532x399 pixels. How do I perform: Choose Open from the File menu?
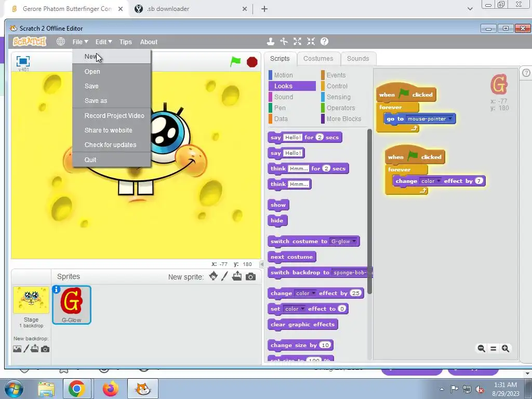[112, 72]
